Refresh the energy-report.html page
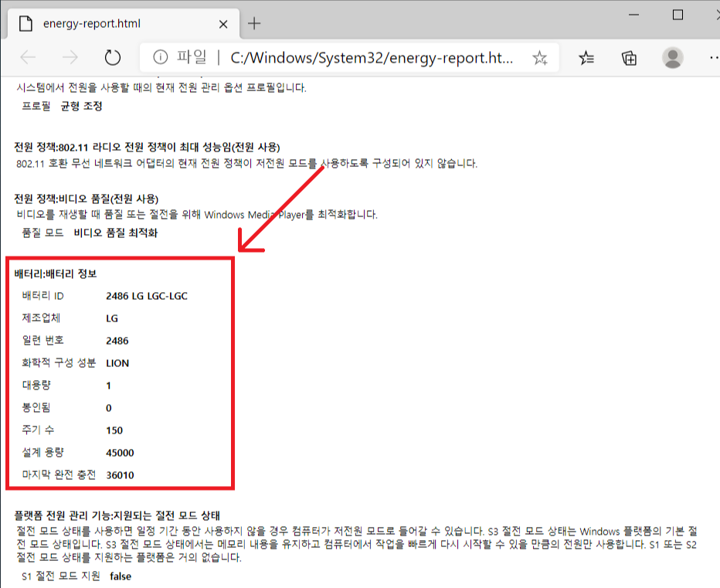The width and height of the screenshot is (720, 588). 112,57
